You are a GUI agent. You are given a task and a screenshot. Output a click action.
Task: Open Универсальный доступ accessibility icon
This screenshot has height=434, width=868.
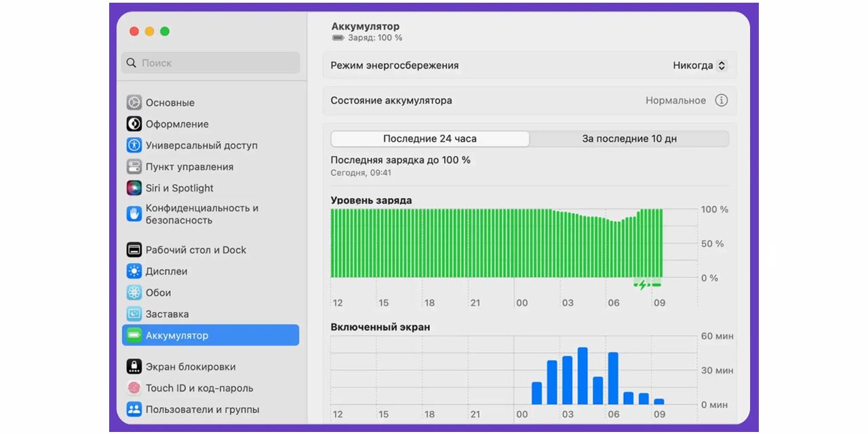click(x=134, y=146)
